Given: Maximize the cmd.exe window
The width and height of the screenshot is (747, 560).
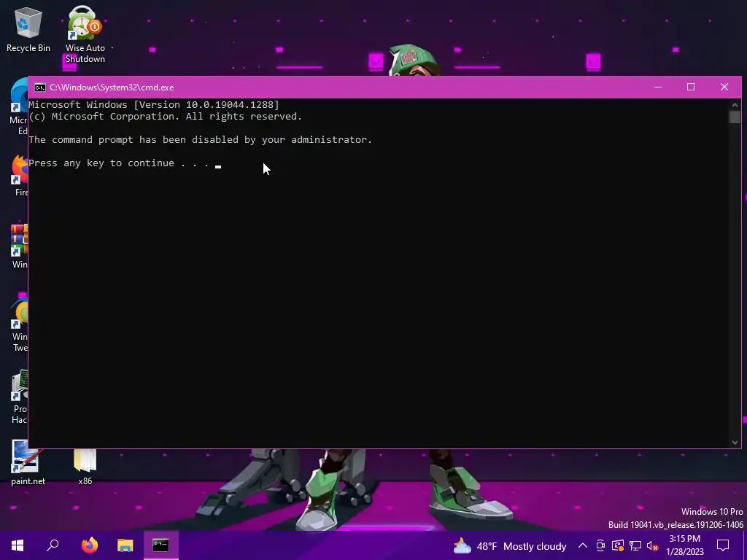Looking at the screenshot, I should point(691,87).
